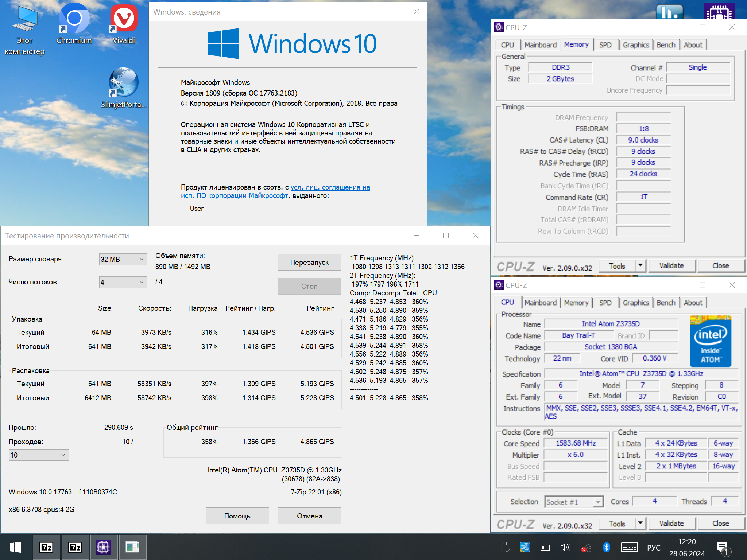Open Graphics tab in upper CPU-Z window

(636, 45)
